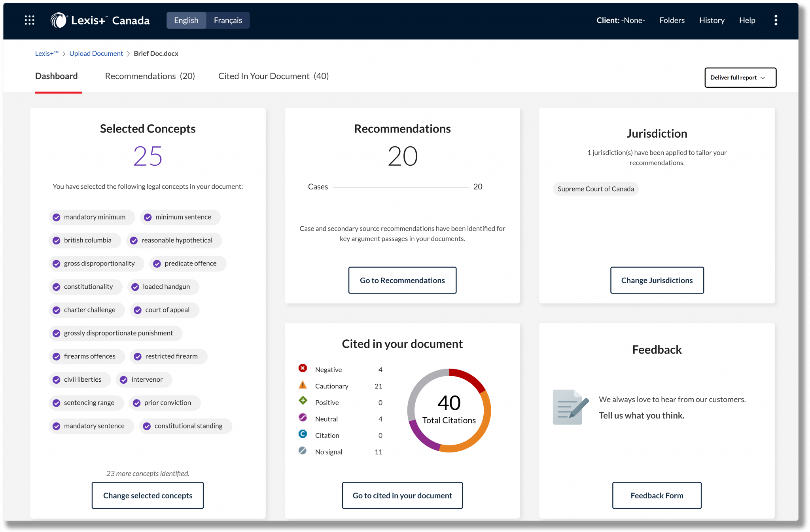
Task: Deselect the 'loaded handgun' concept checkmark
Action: coord(136,286)
